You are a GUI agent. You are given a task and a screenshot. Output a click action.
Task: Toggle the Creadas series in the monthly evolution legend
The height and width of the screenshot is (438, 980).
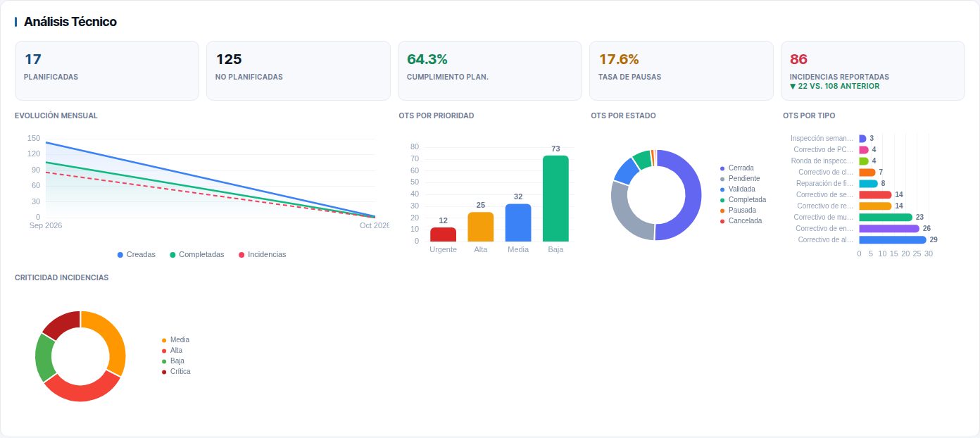137,254
